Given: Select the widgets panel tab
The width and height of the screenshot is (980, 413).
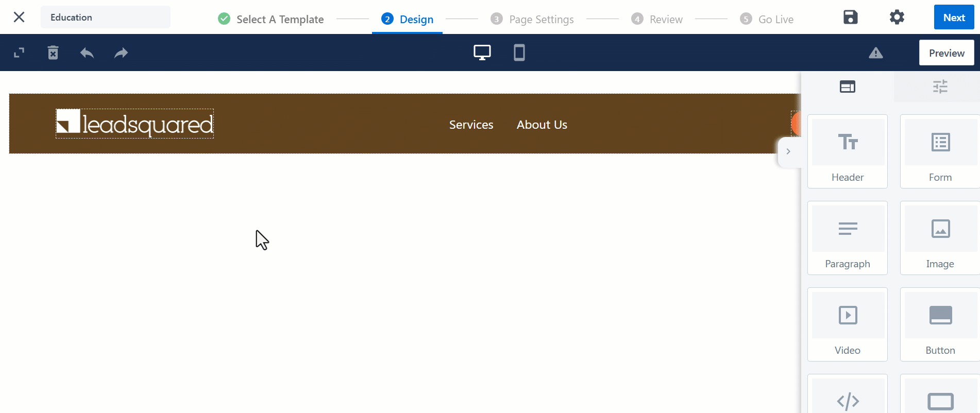Looking at the screenshot, I should click(x=848, y=87).
